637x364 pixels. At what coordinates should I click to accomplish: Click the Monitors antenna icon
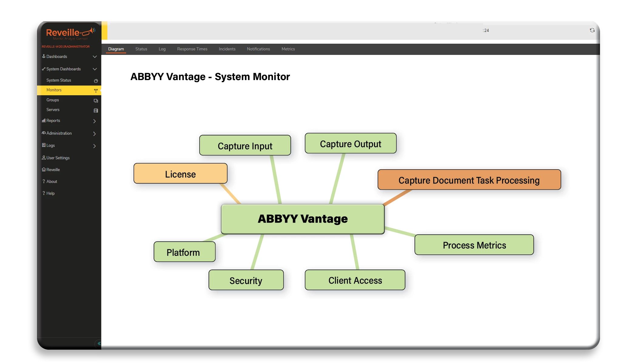tap(96, 90)
